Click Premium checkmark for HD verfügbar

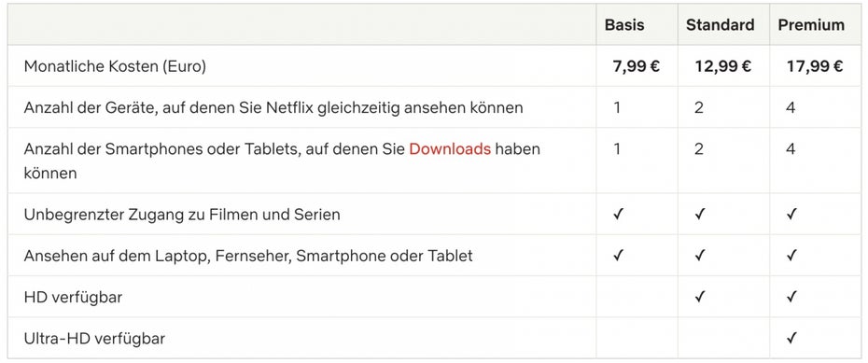[x=791, y=297]
